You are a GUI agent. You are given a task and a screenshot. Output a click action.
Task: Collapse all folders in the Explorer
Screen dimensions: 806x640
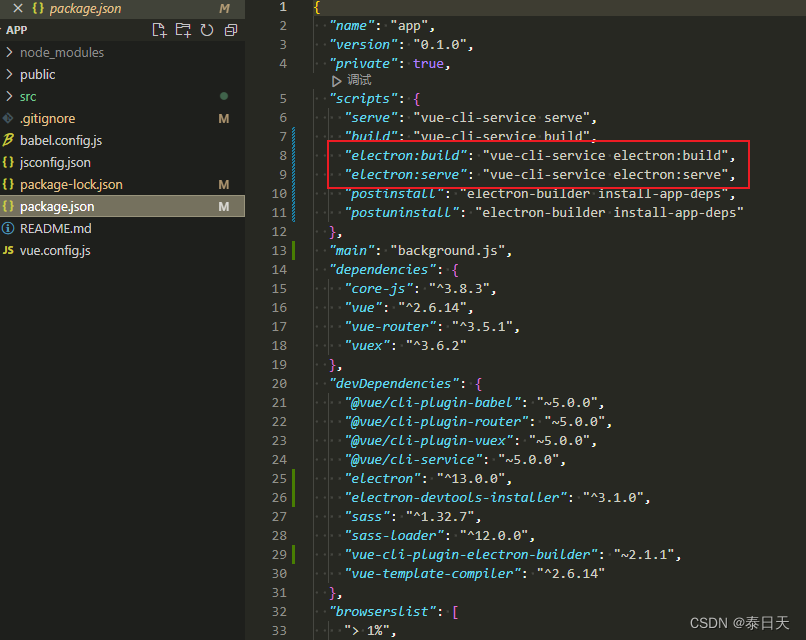(231, 30)
